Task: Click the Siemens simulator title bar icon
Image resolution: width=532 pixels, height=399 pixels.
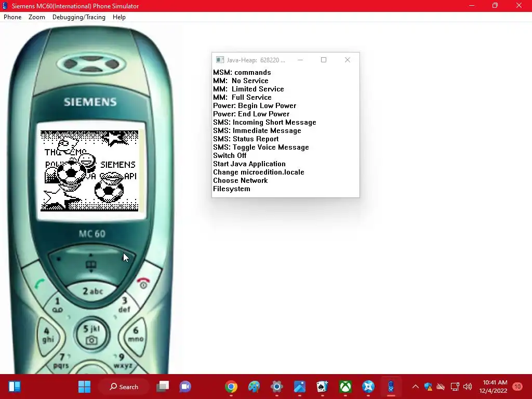Action: 5,6
